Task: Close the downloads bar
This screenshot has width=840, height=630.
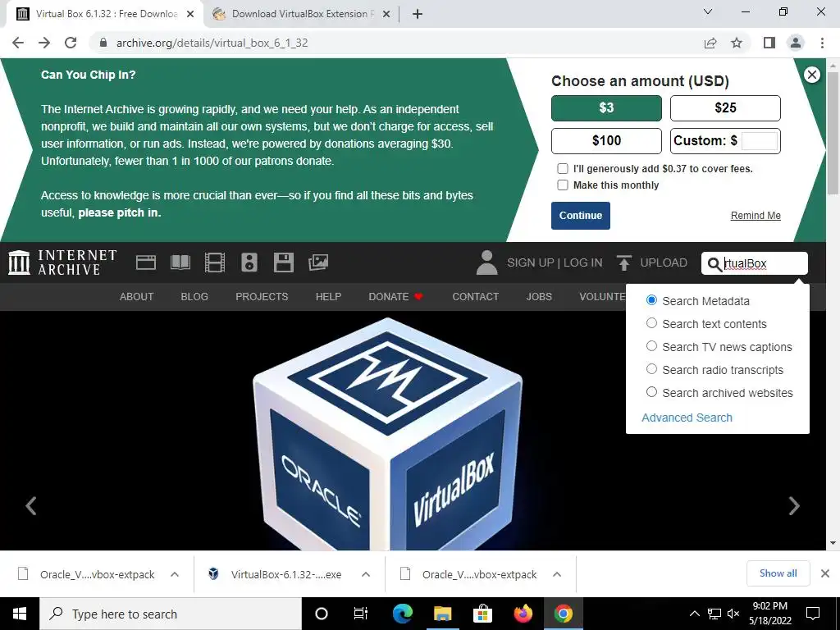Action: pos(825,573)
